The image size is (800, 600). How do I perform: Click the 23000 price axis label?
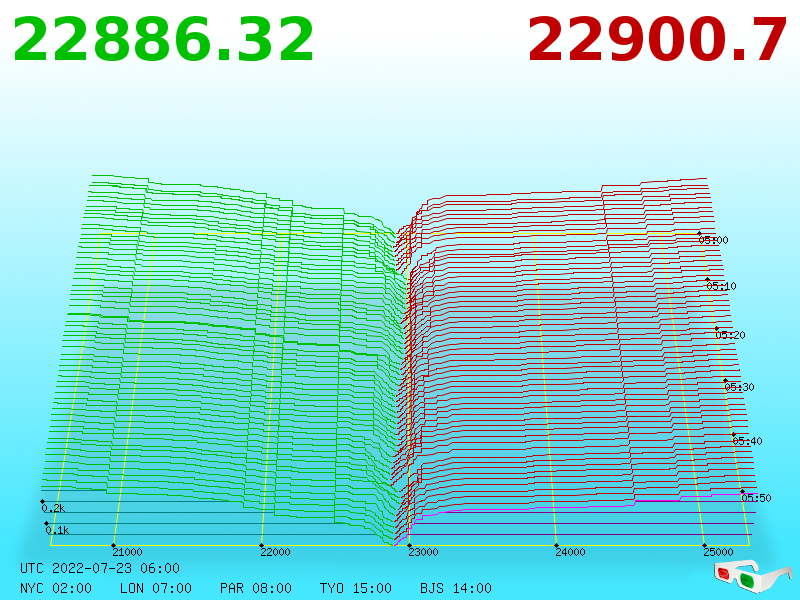[423, 552]
